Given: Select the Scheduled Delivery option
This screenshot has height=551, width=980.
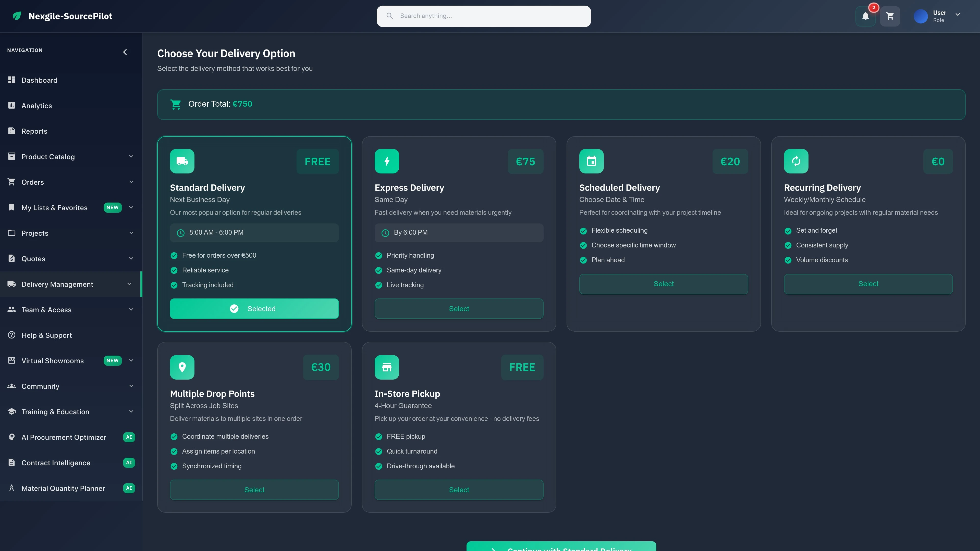Looking at the screenshot, I should (x=663, y=284).
